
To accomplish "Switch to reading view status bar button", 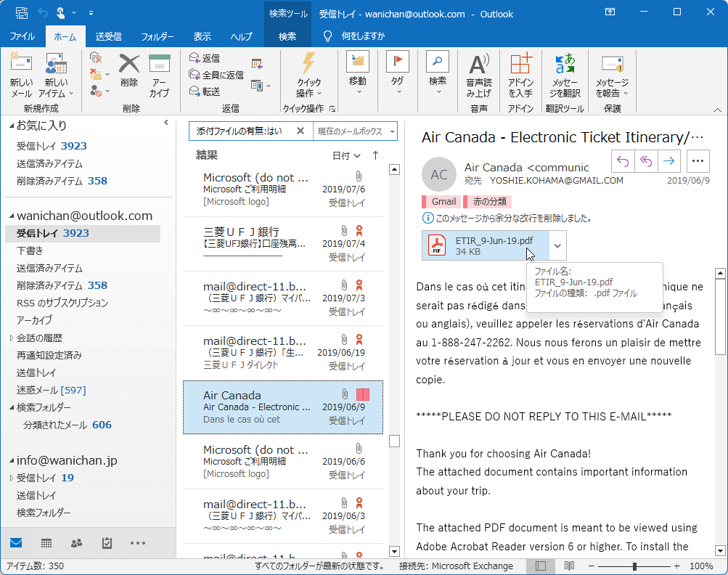I will tap(569, 566).
